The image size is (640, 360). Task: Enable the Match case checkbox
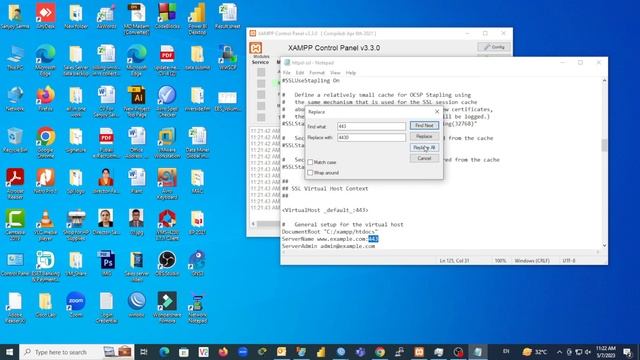point(310,162)
